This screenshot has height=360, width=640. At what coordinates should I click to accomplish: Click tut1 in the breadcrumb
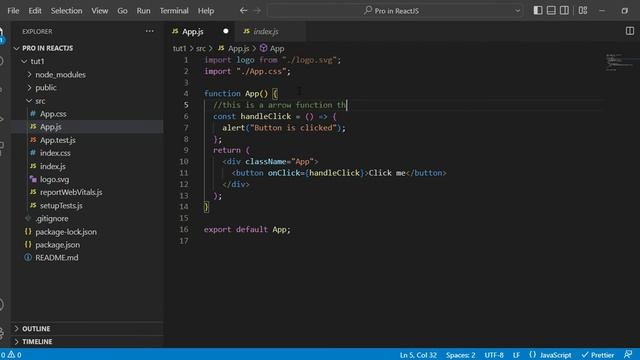pos(179,48)
